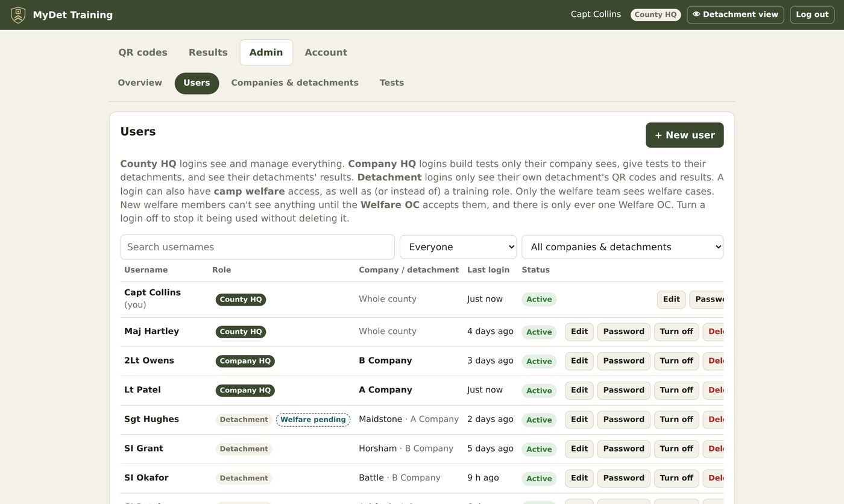Expand the All companies & detachments dropdown
Image resolution: width=844 pixels, height=504 pixels.
623,247
